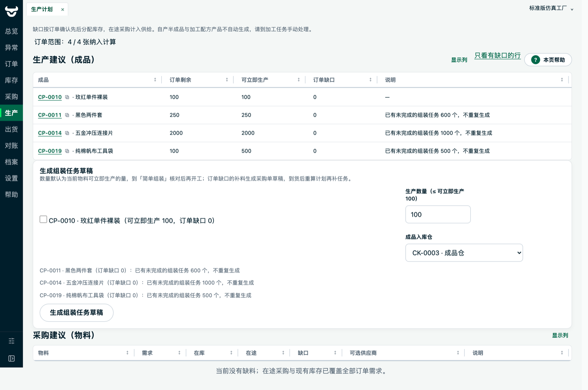
Task: Sort by 物料 column arrows
Action: [127, 353]
